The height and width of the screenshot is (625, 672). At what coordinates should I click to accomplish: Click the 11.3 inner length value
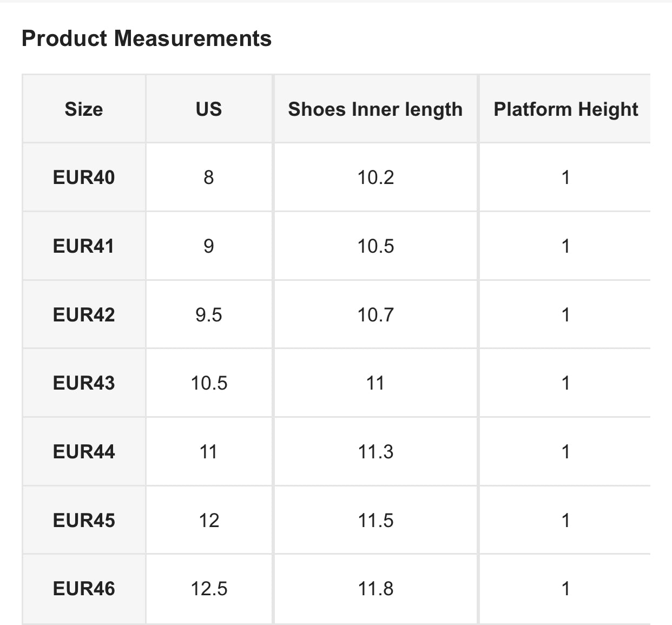click(375, 451)
